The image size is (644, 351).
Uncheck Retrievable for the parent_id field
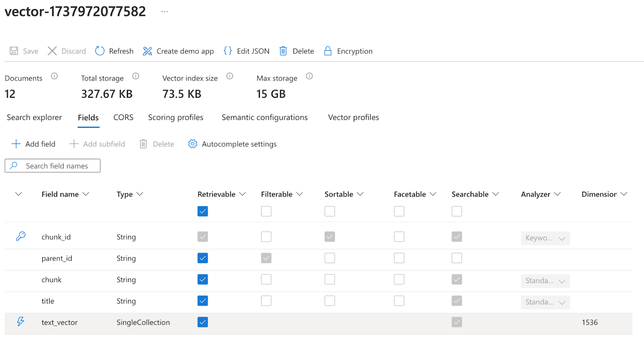[203, 258]
